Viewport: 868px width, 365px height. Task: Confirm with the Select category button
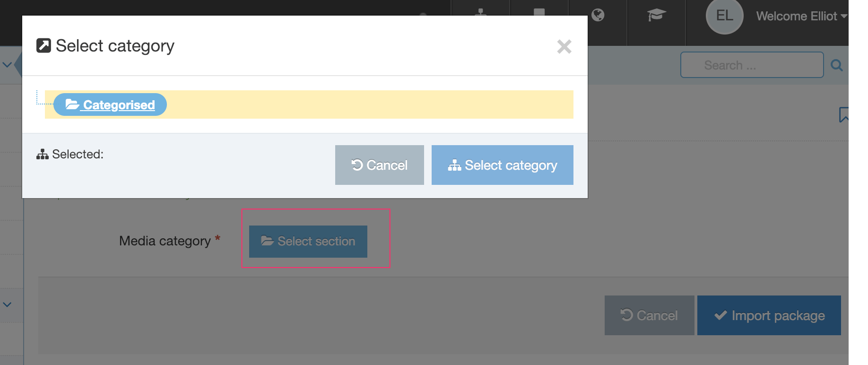pos(502,165)
